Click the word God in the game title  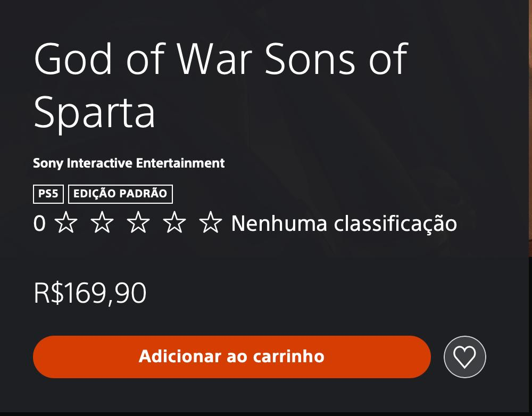click(x=73, y=59)
